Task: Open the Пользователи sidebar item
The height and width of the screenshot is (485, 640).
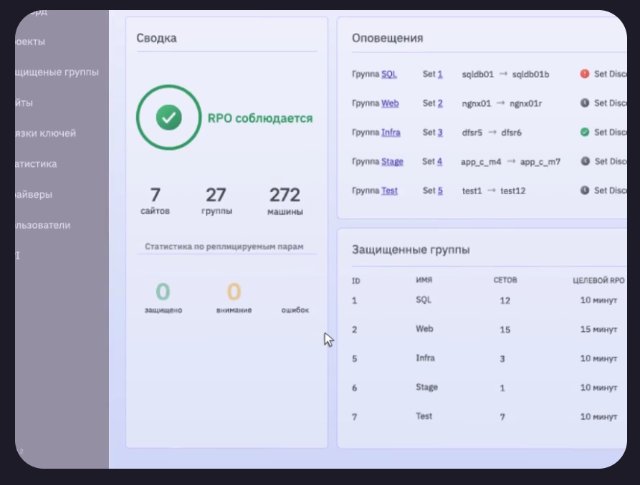Action: point(43,225)
